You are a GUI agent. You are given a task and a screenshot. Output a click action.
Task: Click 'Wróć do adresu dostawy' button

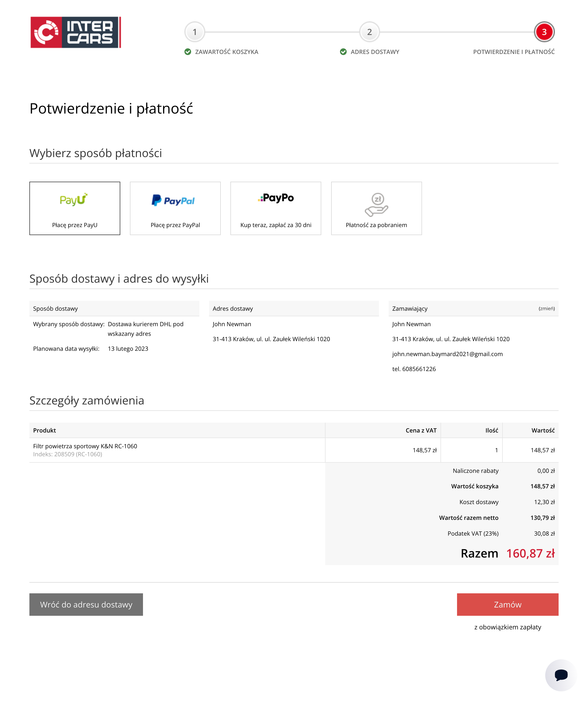point(86,605)
